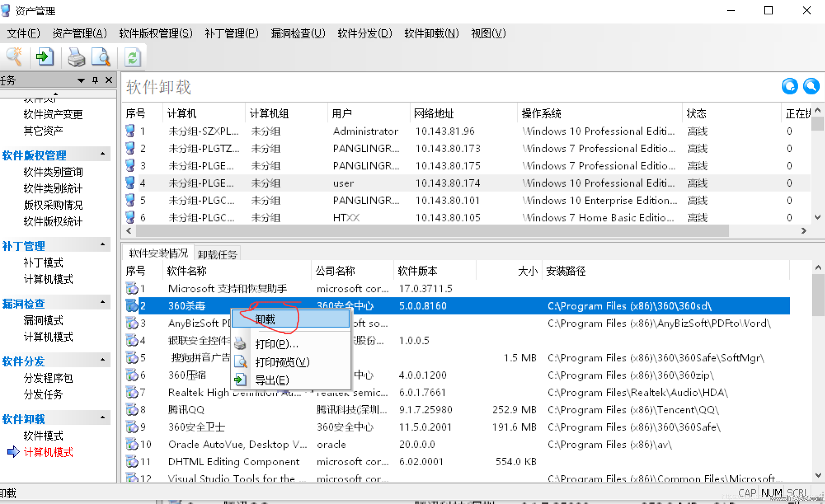Screen dimensions: 825x504
Task: Click computer icon for 10.143.80.174 row
Action: click(x=130, y=183)
